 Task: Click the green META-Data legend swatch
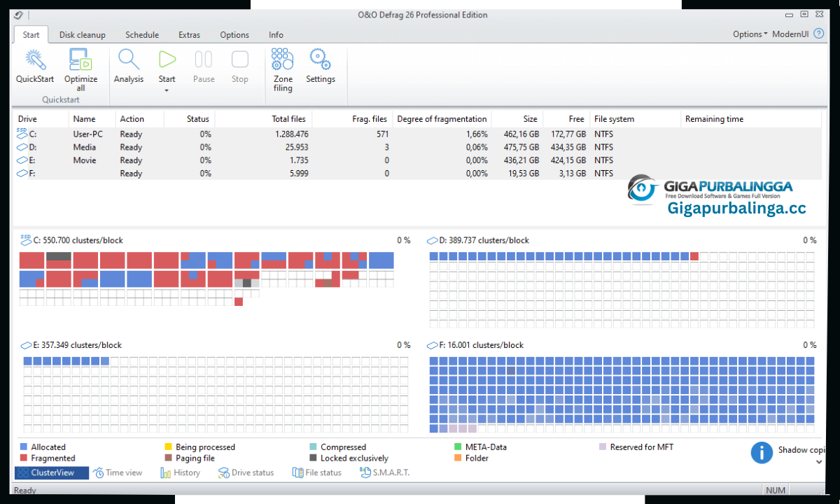(x=458, y=447)
